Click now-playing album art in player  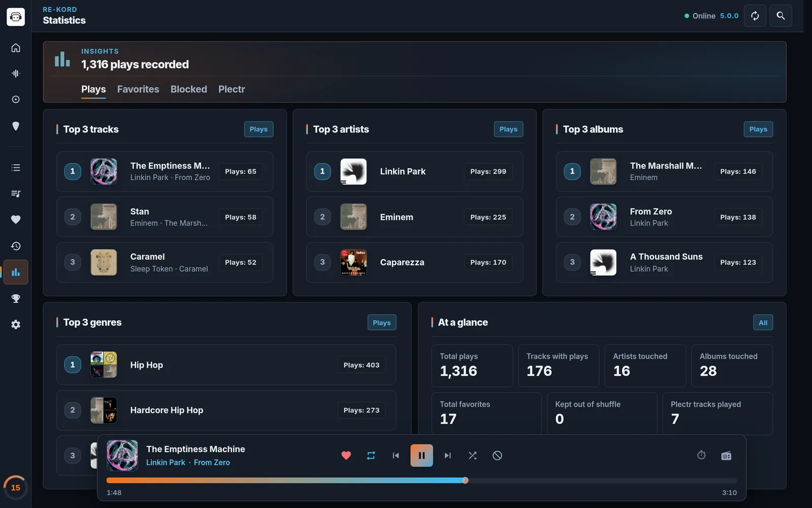pyautogui.click(x=122, y=455)
